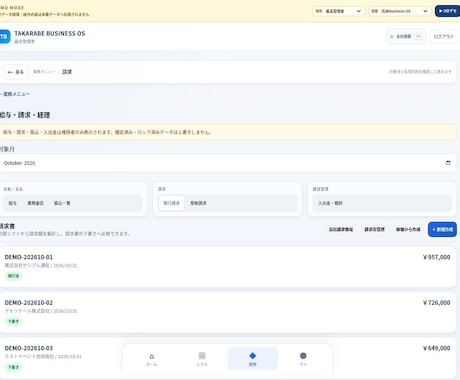Open the Business OS company dropdown

click(x=400, y=11)
